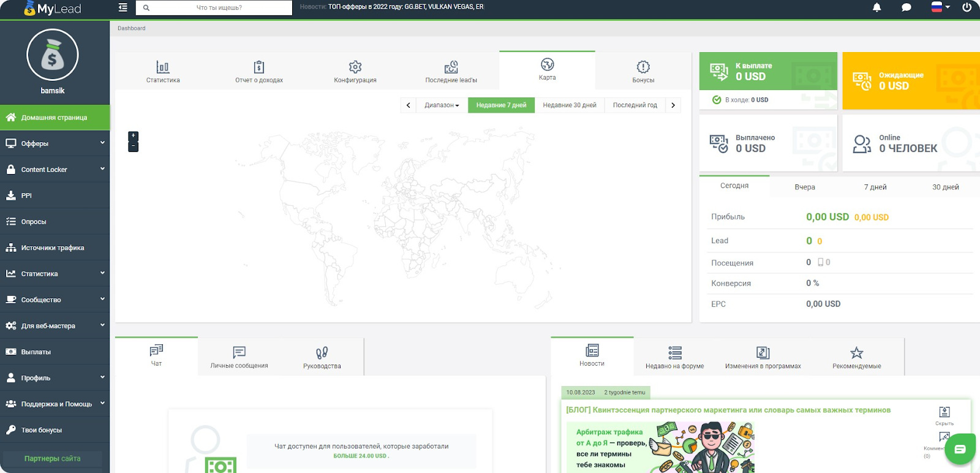This screenshot has height=473, width=980.
Task: Click the Партнеры сайта button
Action: click(x=52, y=458)
